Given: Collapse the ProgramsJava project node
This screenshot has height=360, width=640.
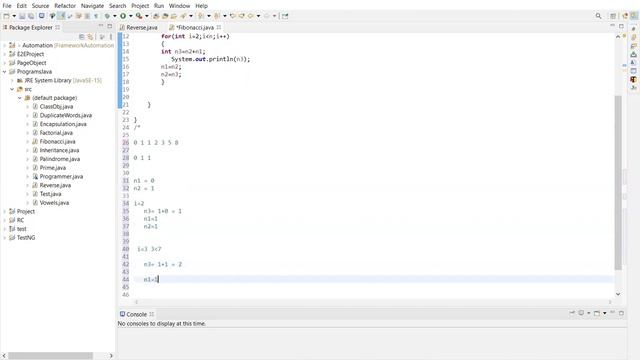Looking at the screenshot, I should (4, 71).
